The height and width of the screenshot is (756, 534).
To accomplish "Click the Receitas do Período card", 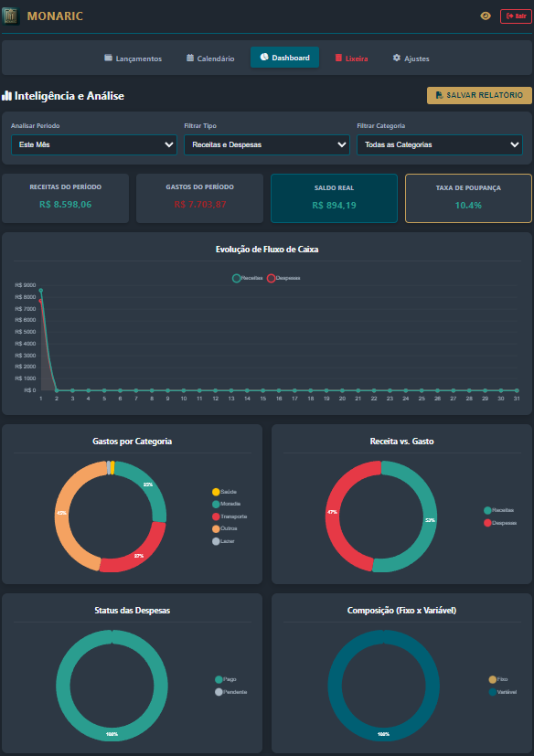I will 66,198.
